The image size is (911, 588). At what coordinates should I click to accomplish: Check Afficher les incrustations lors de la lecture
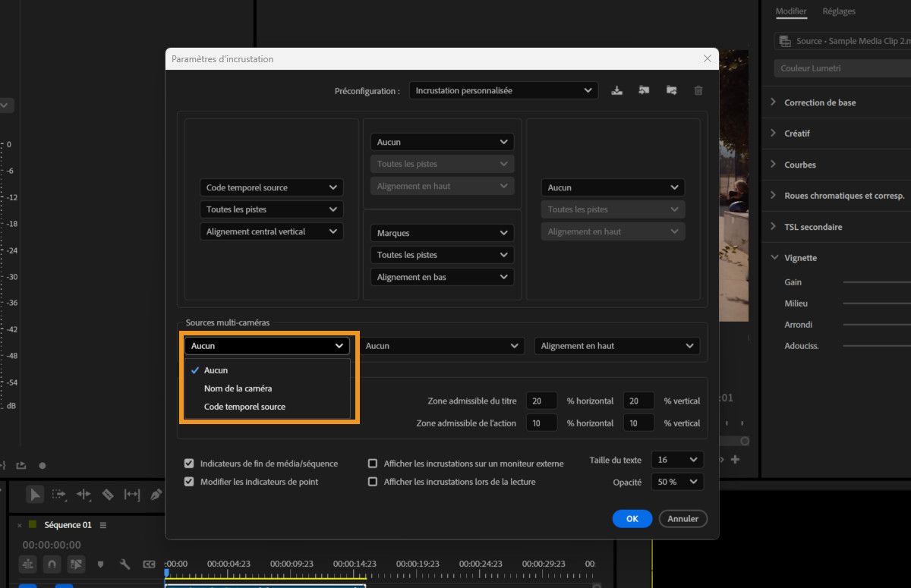tap(373, 482)
